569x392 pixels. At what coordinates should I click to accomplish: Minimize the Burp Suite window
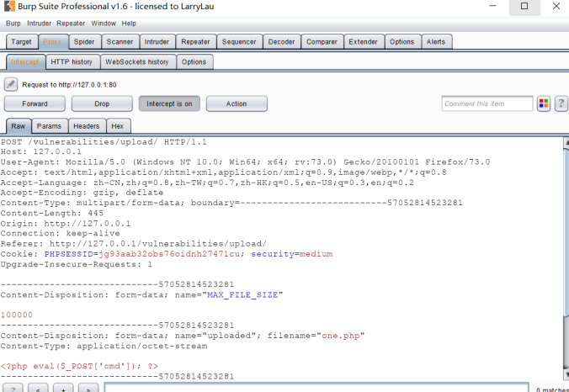[x=492, y=7]
